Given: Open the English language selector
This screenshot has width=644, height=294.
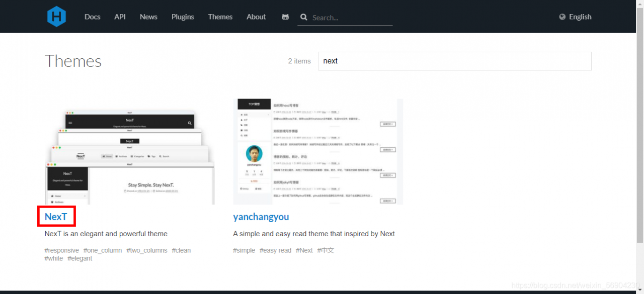Looking at the screenshot, I should pyautogui.click(x=580, y=17).
